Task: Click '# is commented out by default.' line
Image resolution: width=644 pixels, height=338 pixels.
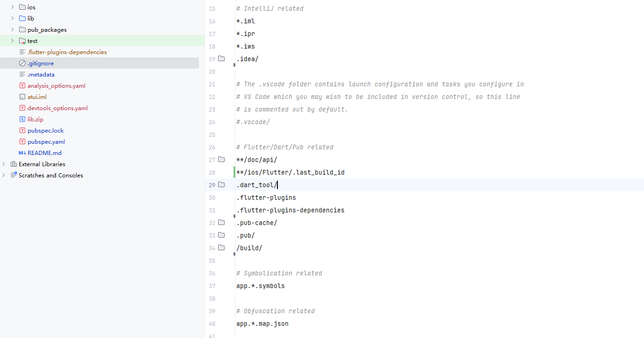Action: 292,109
